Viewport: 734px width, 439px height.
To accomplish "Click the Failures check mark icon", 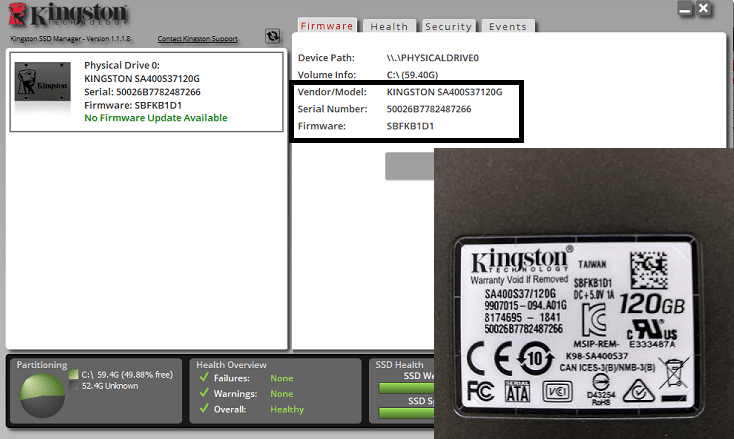I will pyautogui.click(x=204, y=377).
